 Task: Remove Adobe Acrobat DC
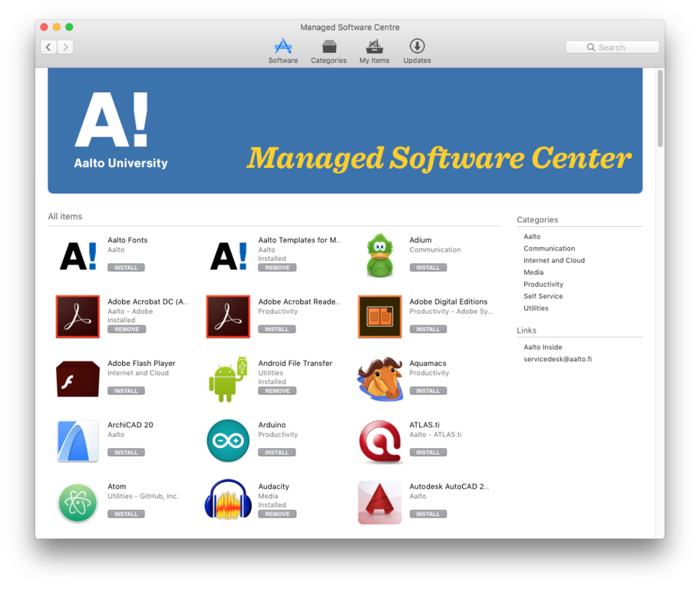click(127, 329)
